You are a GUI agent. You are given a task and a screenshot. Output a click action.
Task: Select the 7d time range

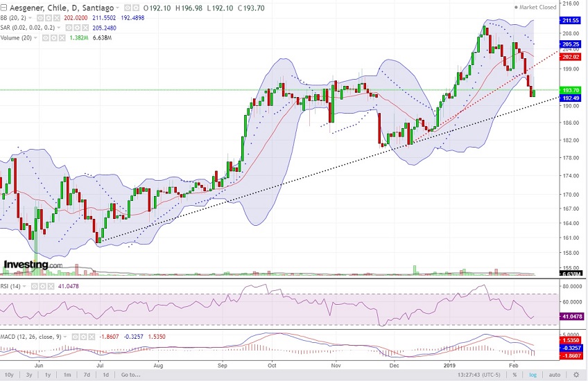click(x=87, y=375)
